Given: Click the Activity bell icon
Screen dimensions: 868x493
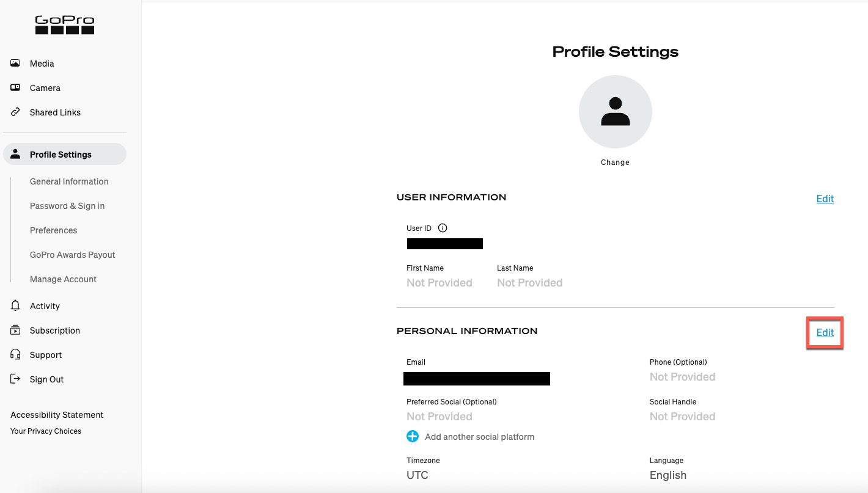Looking at the screenshot, I should tap(15, 306).
